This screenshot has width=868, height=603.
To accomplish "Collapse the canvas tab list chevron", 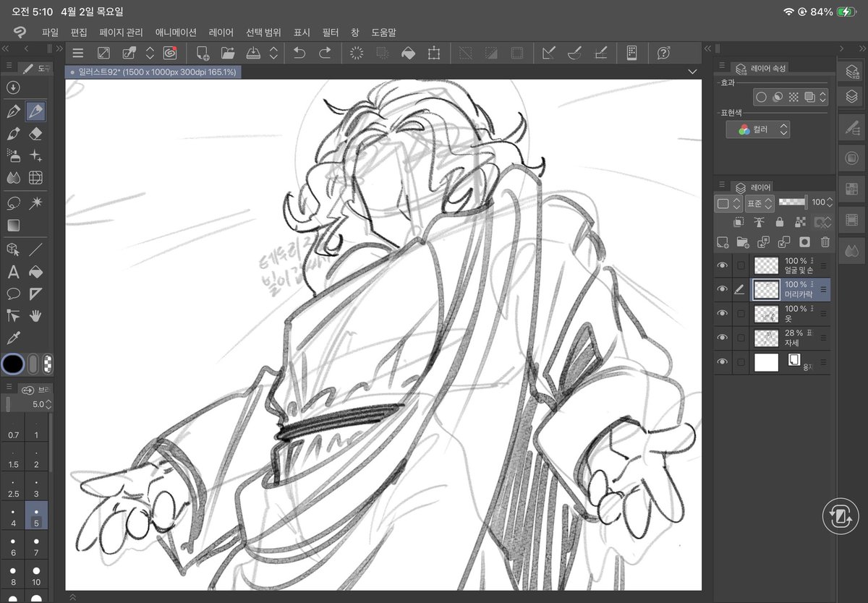I will point(692,72).
